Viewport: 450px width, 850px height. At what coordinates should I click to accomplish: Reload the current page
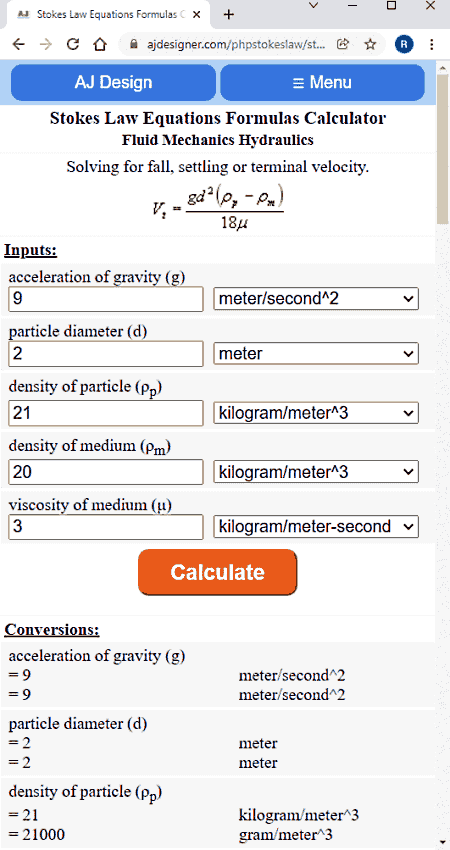click(73, 44)
